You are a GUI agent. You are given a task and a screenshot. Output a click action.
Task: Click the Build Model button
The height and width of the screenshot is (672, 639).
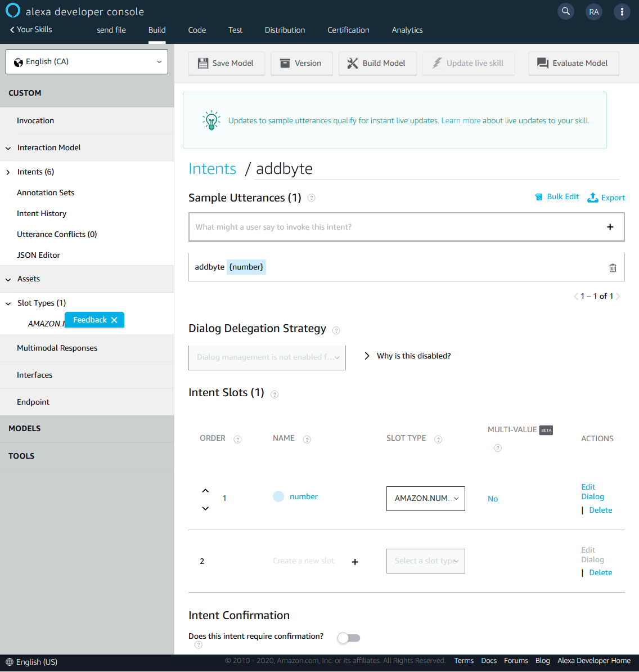(376, 63)
